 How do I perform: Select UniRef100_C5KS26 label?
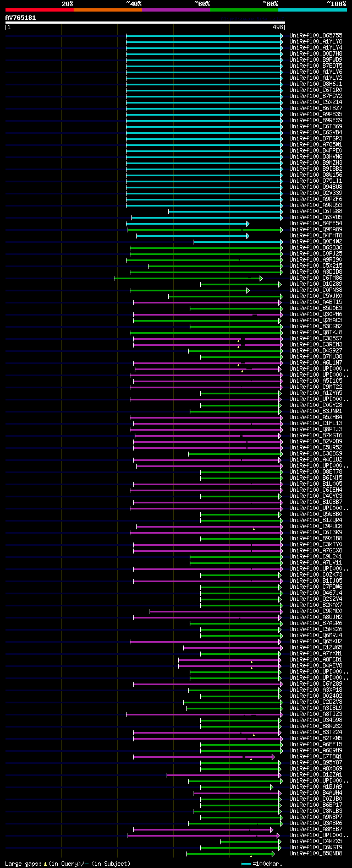pos(316,630)
